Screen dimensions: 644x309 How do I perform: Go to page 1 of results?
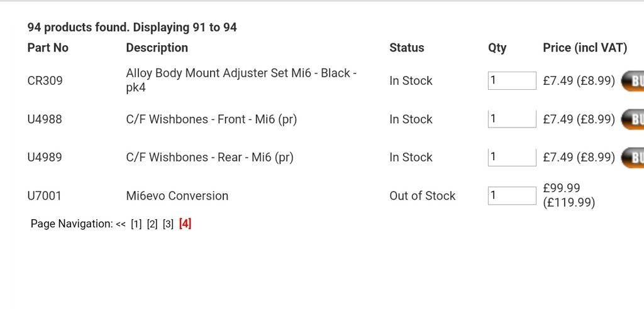tap(136, 224)
